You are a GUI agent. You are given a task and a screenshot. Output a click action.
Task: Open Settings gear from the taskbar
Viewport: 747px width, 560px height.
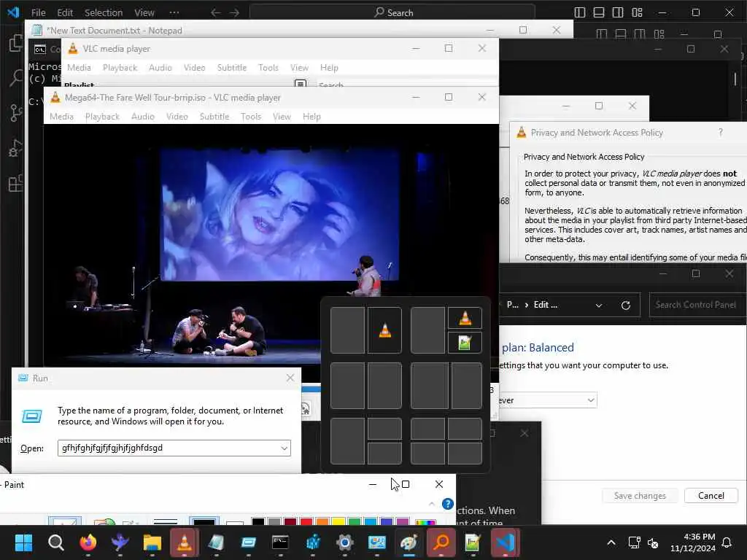click(x=344, y=542)
